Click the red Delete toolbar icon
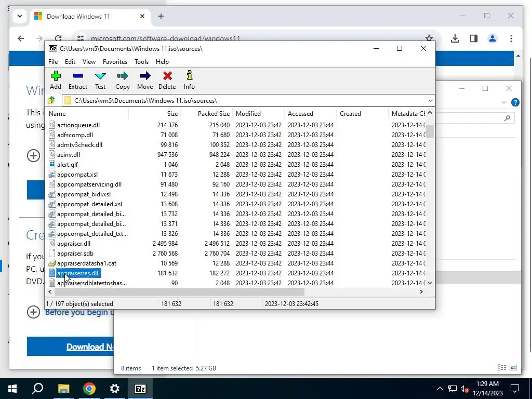532x399 pixels. (167, 80)
